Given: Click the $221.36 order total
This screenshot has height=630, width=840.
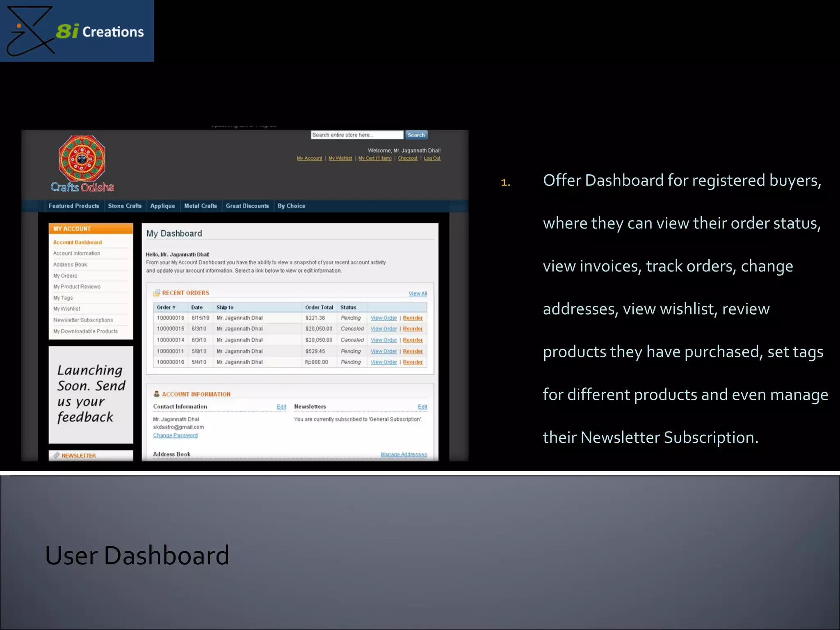Looking at the screenshot, I should coord(315,318).
